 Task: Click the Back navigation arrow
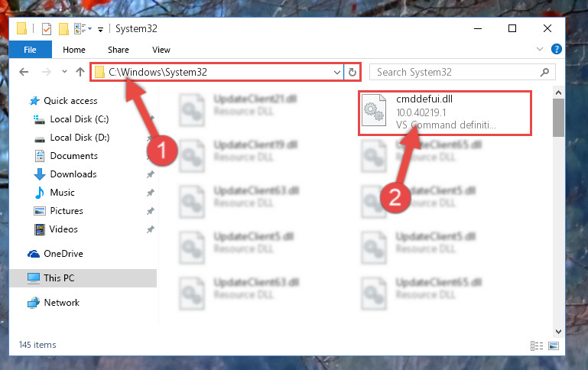[x=24, y=72]
